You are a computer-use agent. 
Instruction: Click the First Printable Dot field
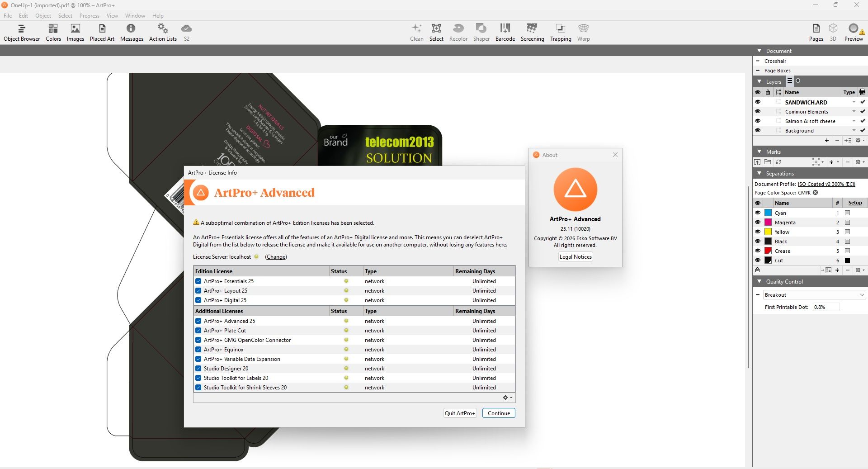826,307
